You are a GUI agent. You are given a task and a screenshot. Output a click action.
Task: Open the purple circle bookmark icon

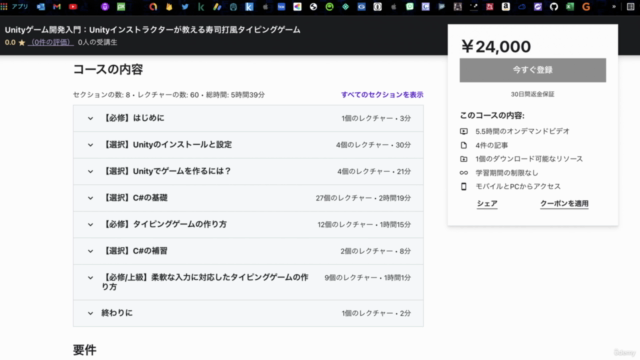pos(105,7)
